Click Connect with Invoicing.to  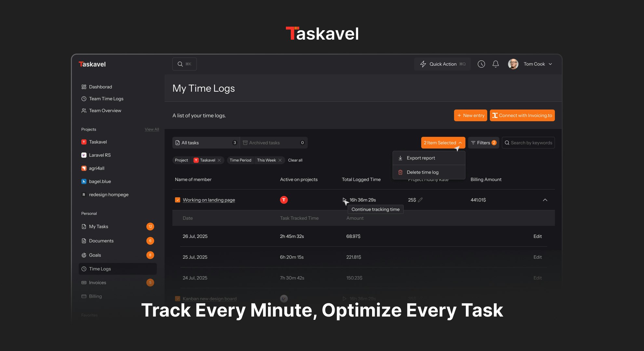point(522,115)
